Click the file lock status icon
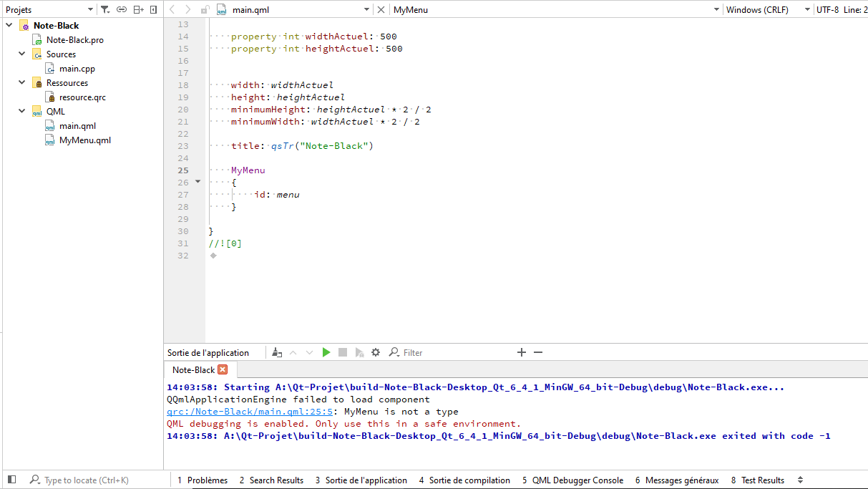Image resolution: width=868 pixels, height=489 pixels. (x=205, y=10)
